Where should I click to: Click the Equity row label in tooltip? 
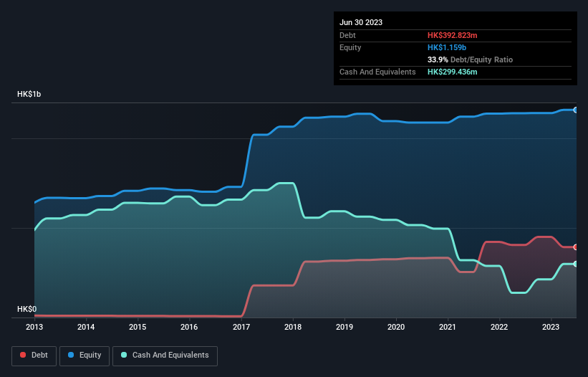coord(350,47)
